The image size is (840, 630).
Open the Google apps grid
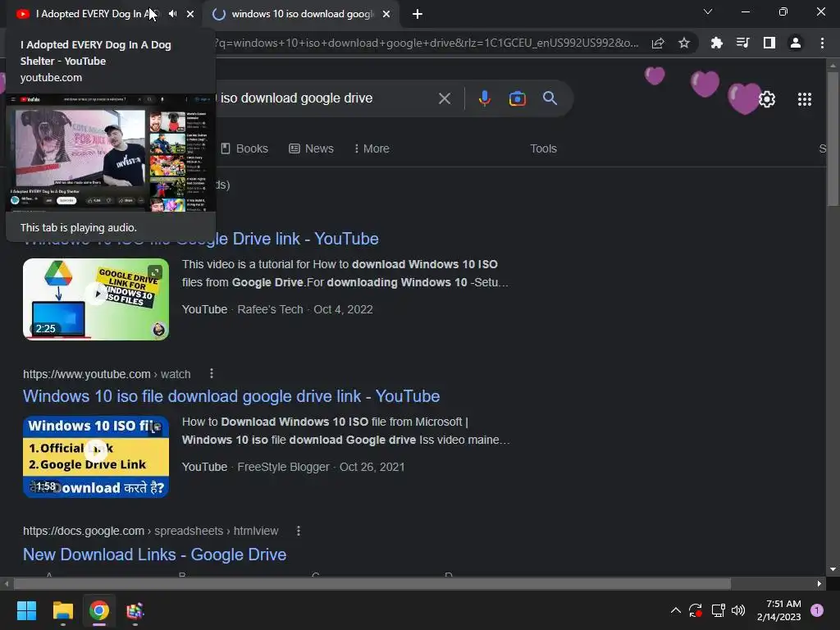point(804,99)
